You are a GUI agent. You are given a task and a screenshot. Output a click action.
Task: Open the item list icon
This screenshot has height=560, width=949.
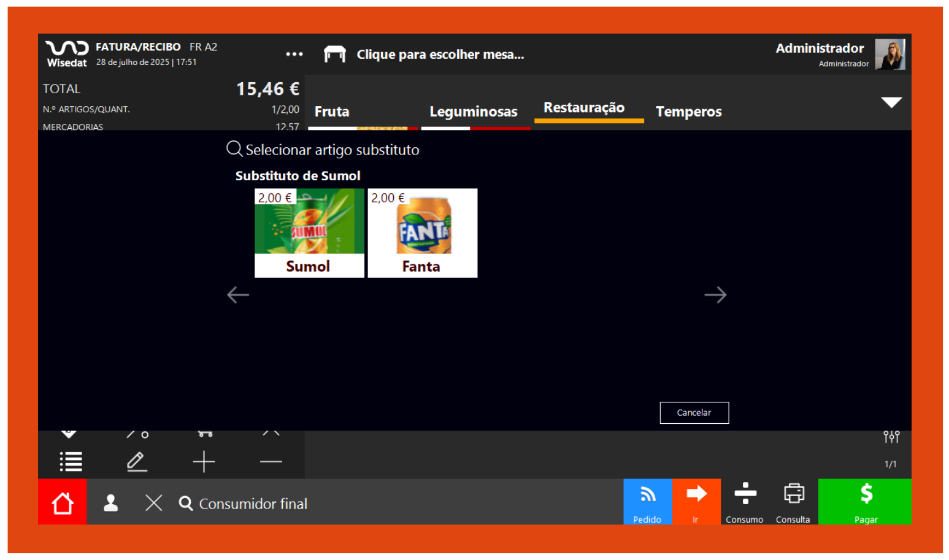click(71, 461)
